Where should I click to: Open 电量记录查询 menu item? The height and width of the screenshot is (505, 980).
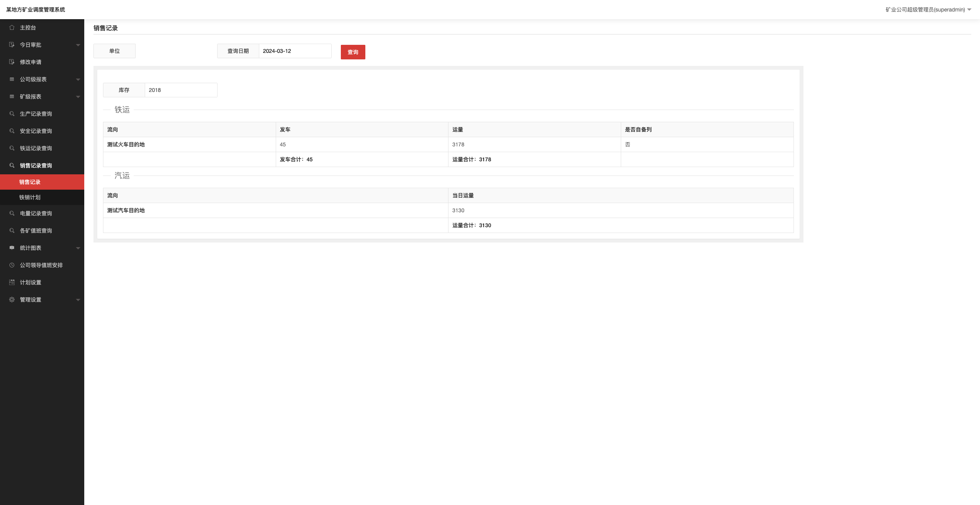[x=42, y=213]
